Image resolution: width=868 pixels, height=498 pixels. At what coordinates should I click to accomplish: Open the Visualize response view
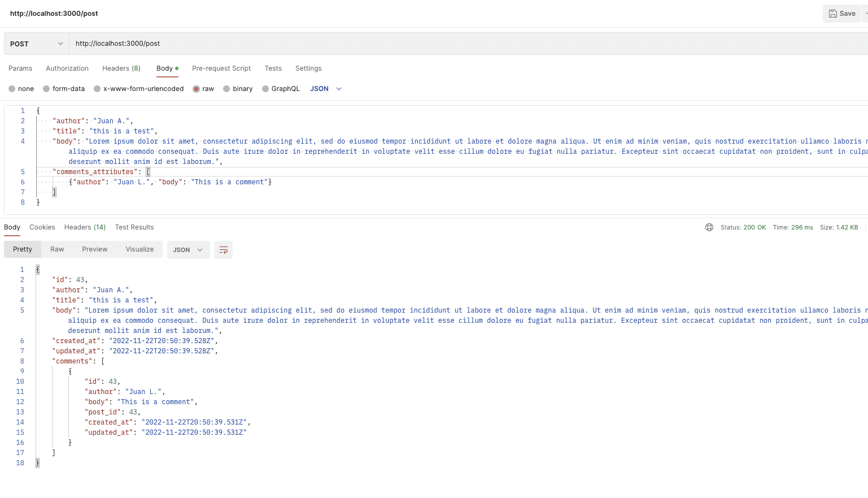[139, 249]
